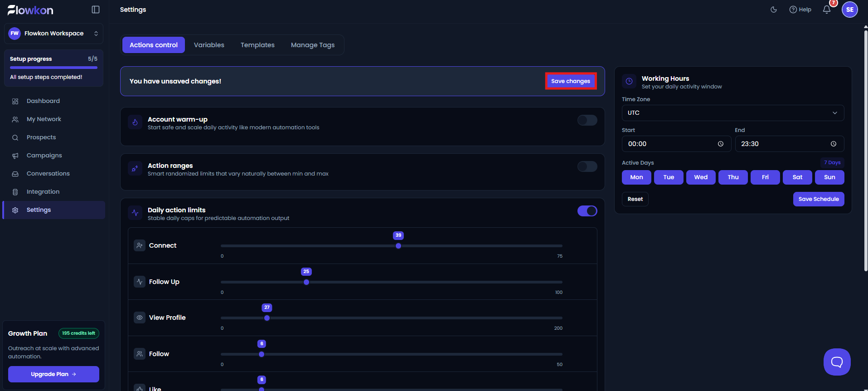This screenshot has height=391, width=868.
Task: Open the UTC Time Zone dropdown
Action: point(732,113)
